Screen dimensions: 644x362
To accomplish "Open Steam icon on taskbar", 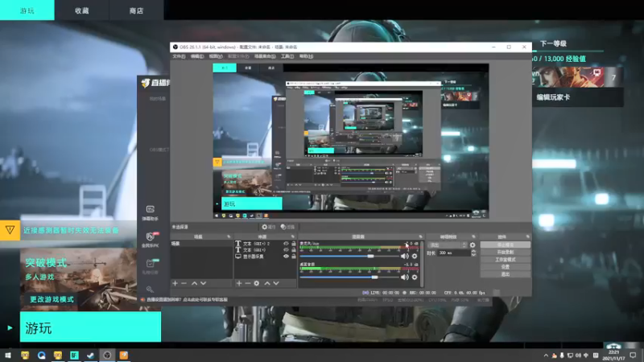I will pos(91,355).
